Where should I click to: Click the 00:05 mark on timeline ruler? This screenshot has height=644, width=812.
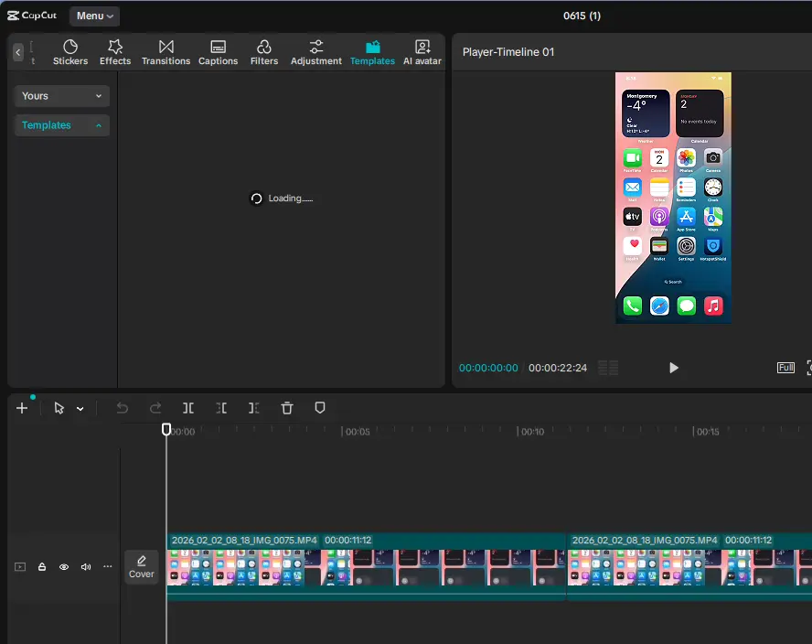point(358,432)
